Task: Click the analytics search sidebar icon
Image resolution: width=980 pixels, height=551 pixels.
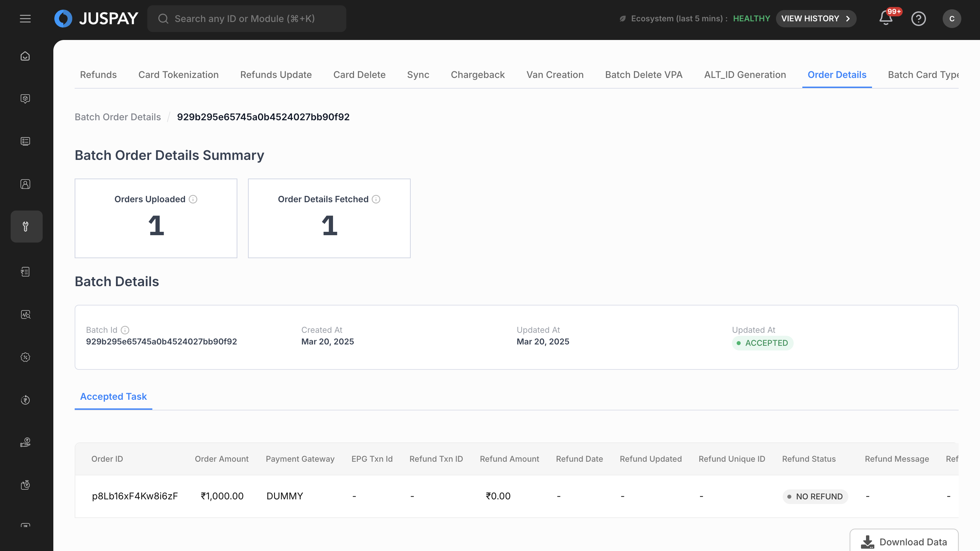Action: [25, 314]
